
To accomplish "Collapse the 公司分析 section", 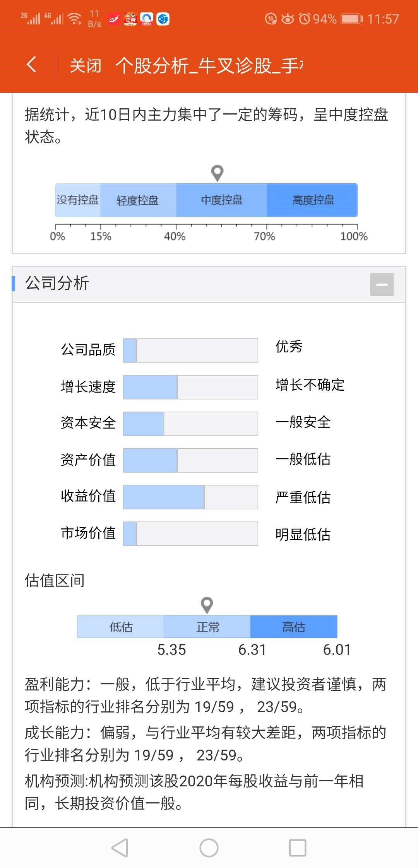I will [382, 284].
